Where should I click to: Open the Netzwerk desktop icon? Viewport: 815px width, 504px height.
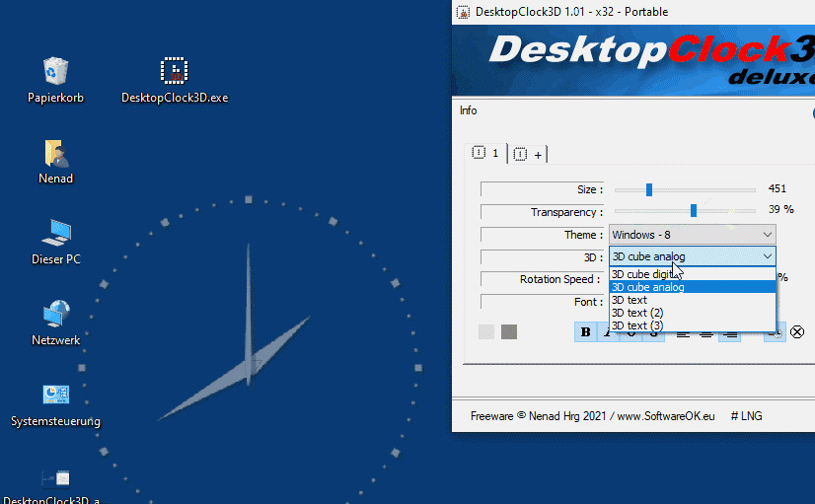[x=55, y=323]
